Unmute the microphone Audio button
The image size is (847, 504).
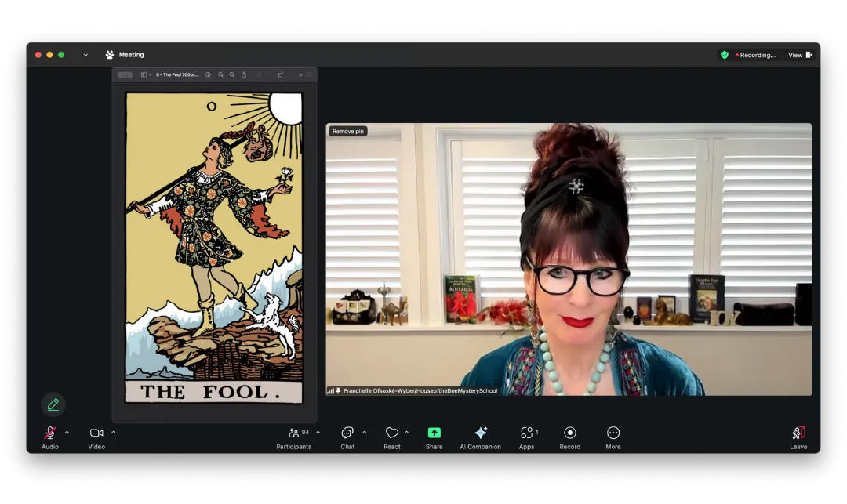coord(49,433)
